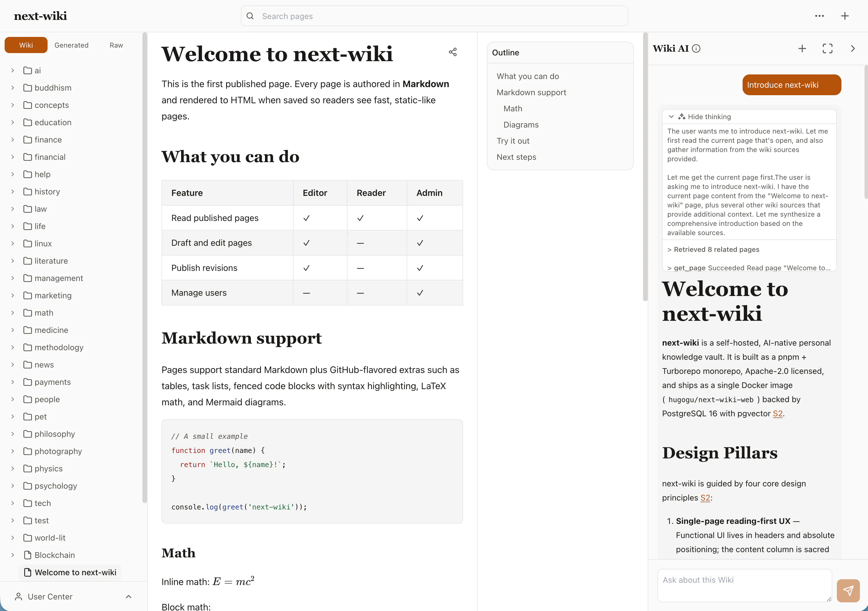Click the Introduce next-wiki message bubble

tap(792, 85)
